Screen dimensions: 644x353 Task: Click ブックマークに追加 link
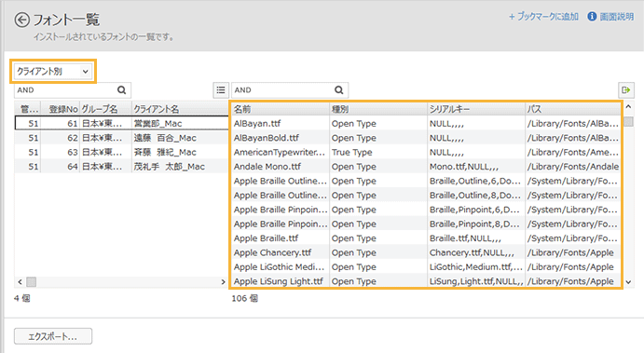click(x=543, y=17)
